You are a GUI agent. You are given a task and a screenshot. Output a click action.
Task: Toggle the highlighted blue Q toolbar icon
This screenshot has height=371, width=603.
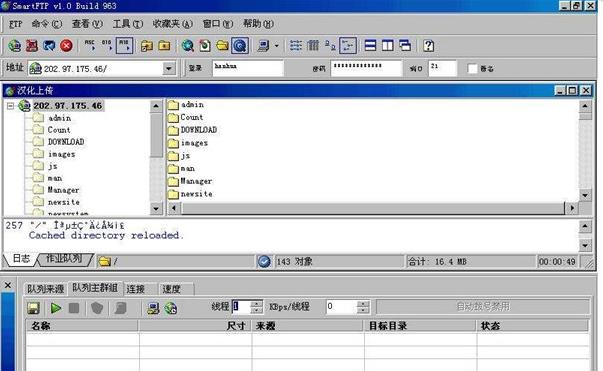tap(240, 46)
